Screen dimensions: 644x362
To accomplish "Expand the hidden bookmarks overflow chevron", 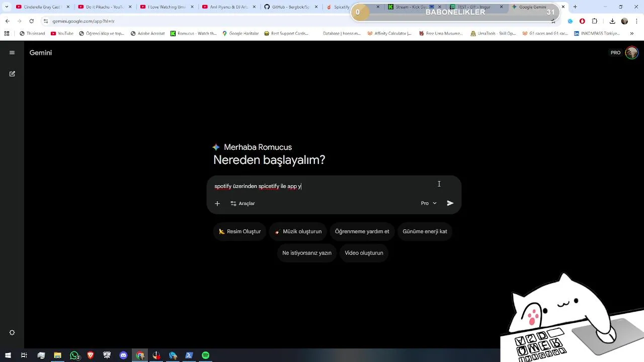I will click(632, 34).
